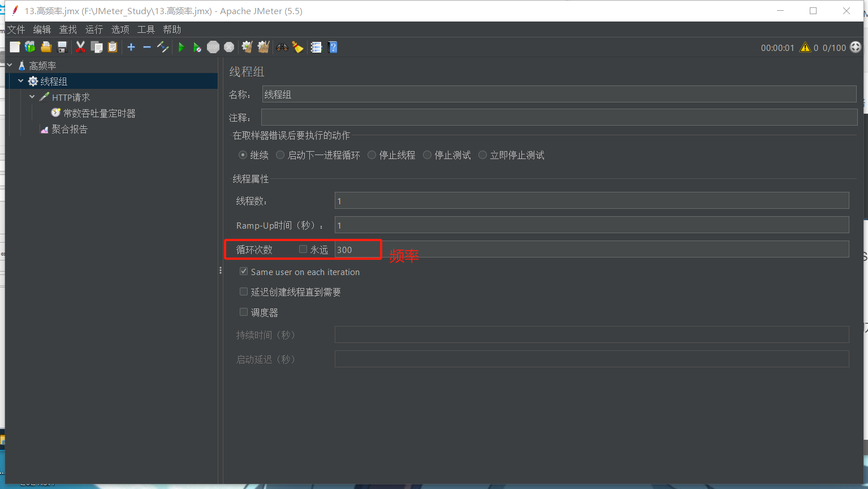Open the 选项 menu

point(120,29)
